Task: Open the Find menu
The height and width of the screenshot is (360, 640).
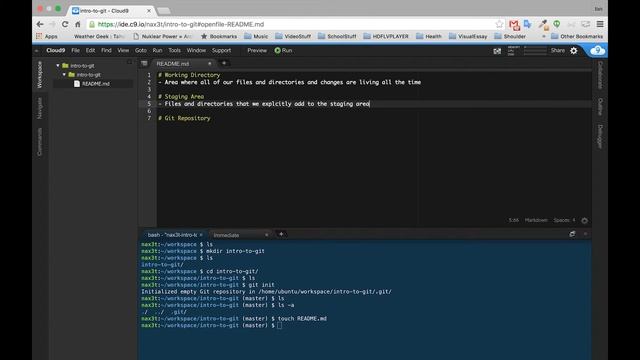Action: click(106, 51)
